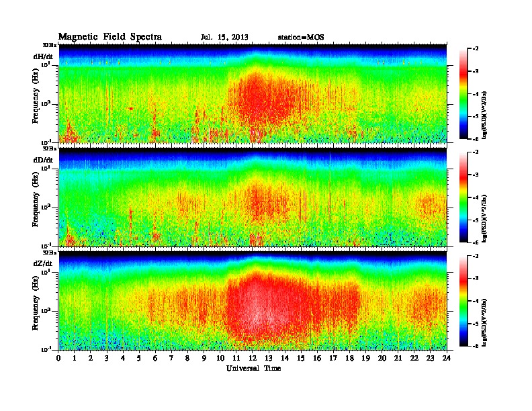Screen dimensions: 532x411
Task: Click the hour '19' tick label on Universal Time axis
Action: [365, 359]
